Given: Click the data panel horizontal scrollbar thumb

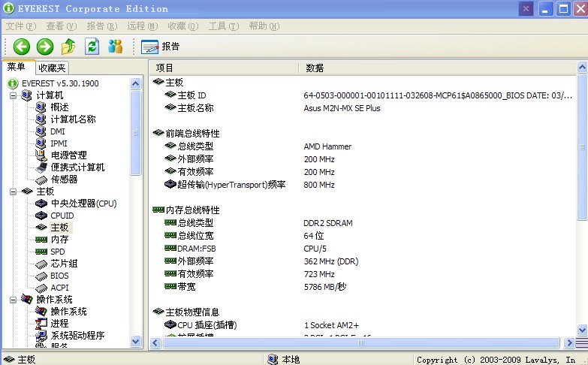Looking at the screenshot, I should pos(361,342).
